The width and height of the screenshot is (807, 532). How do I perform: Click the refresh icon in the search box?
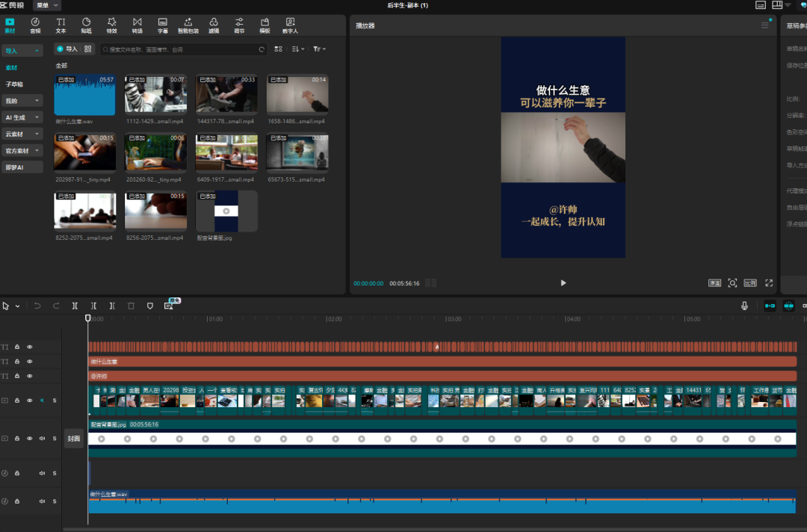tap(262, 49)
